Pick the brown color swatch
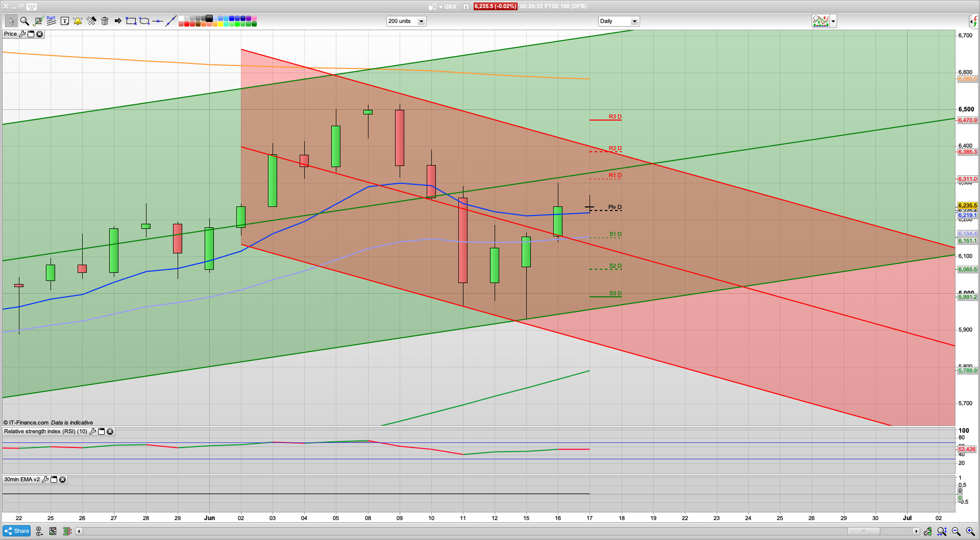 [198, 24]
